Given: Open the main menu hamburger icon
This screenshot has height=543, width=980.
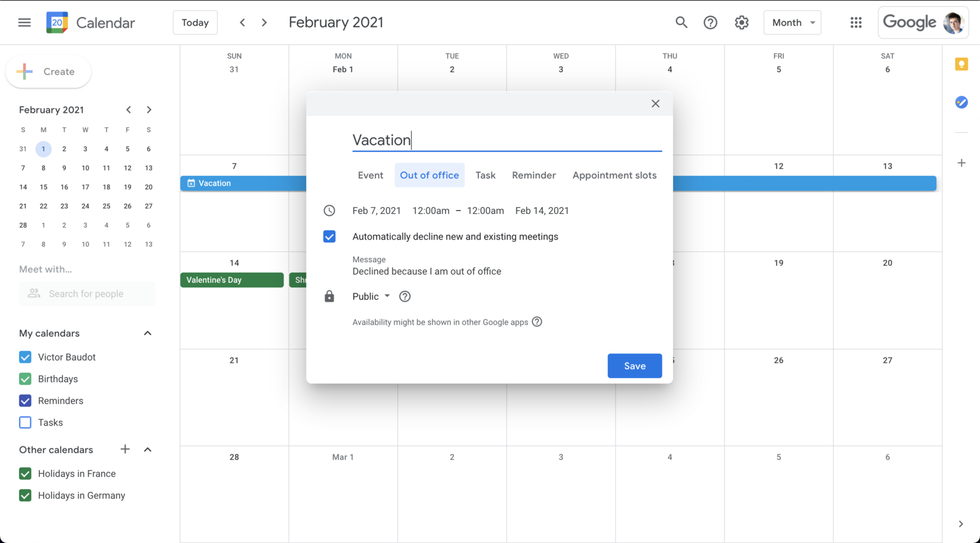Looking at the screenshot, I should point(24,23).
